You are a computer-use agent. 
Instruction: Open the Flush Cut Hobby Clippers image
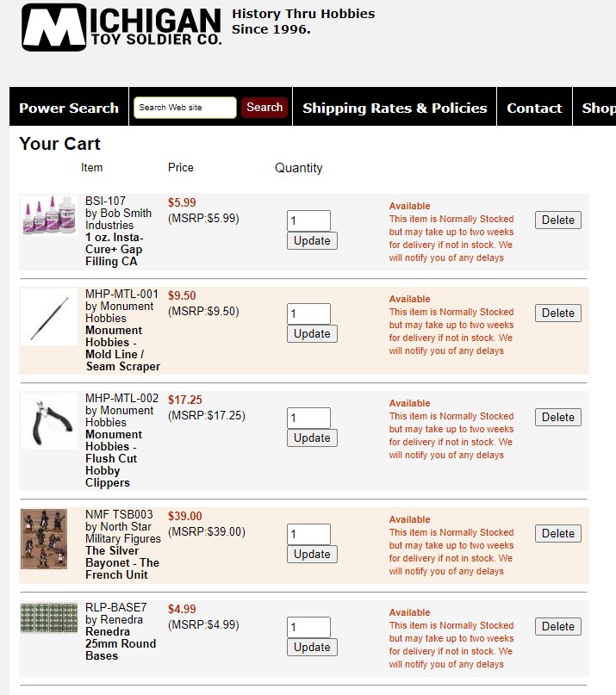coord(48,421)
